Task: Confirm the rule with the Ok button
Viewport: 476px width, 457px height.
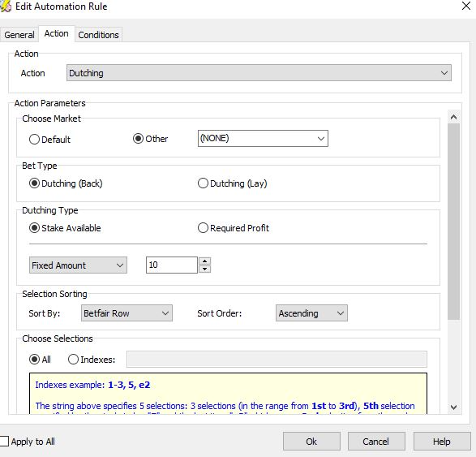Action: point(311,442)
